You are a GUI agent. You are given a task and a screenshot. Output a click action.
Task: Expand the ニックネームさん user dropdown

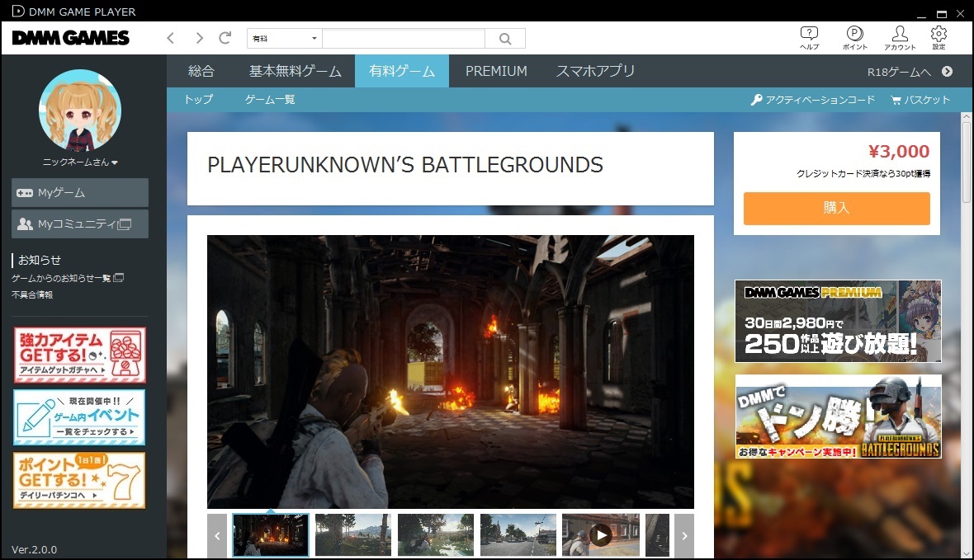point(80,162)
